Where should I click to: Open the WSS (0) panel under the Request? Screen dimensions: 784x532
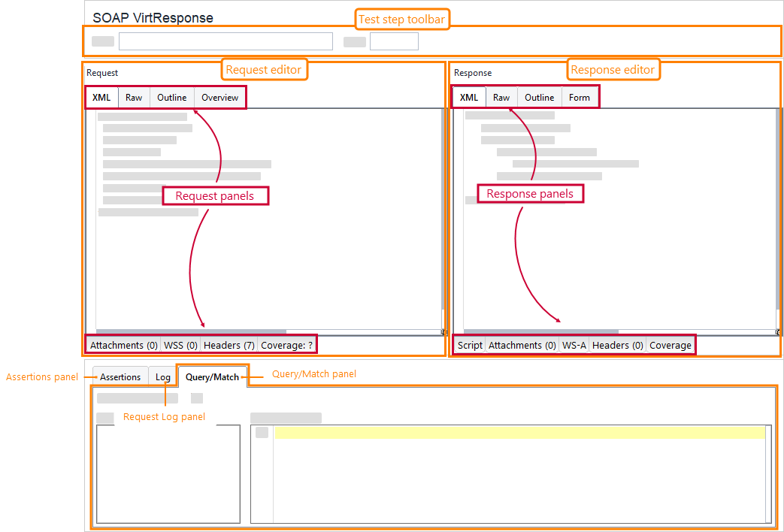[x=180, y=344]
